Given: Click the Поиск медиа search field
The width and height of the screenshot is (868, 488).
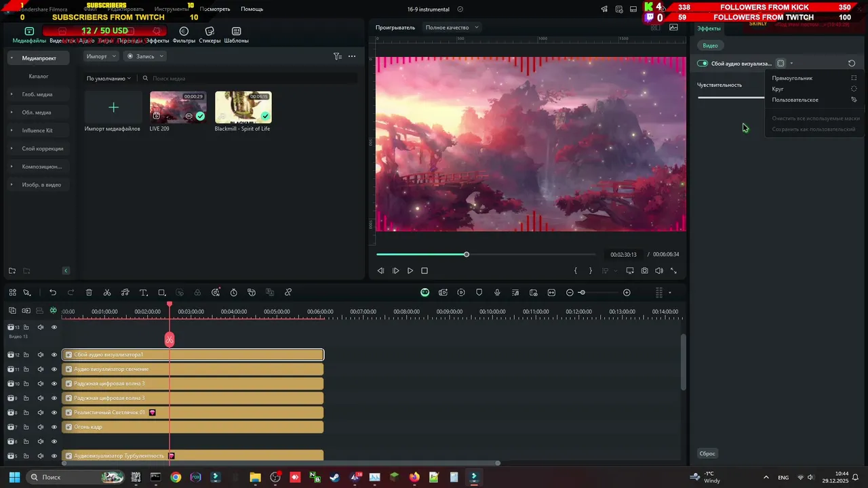Looking at the screenshot, I should pos(250,79).
